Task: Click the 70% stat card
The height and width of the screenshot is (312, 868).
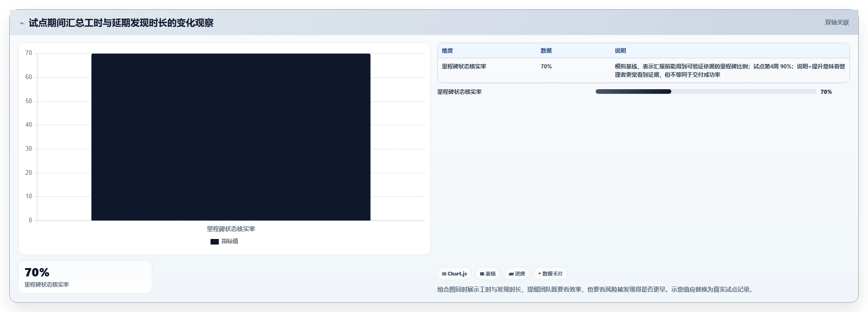Action: coord(85,277)
